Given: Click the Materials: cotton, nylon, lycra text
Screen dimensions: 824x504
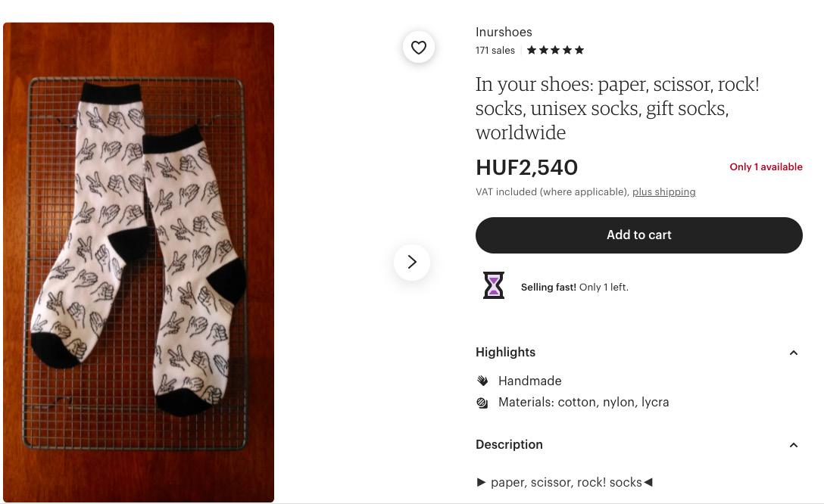Looking at the screenshot, I should (583, 403).
